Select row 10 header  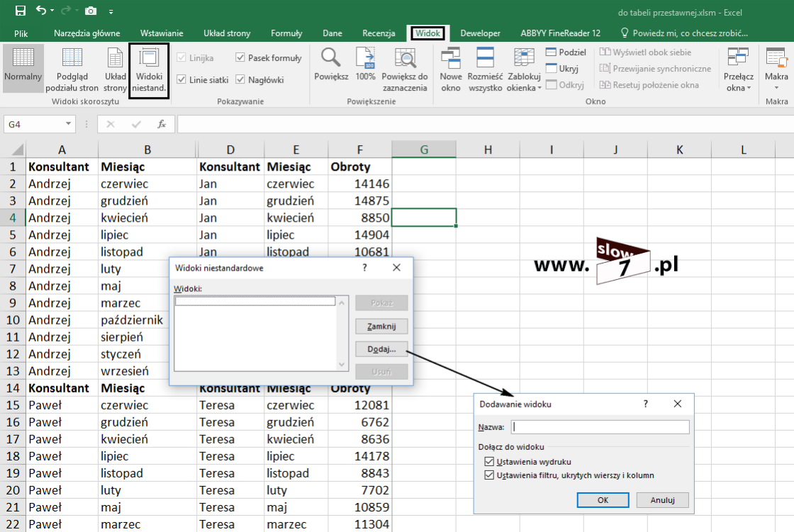click(x=13, y=320)
